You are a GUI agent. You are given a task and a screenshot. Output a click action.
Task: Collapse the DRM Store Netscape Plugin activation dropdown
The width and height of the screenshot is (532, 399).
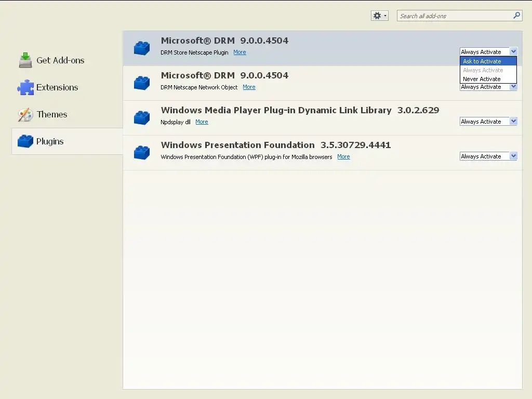[x=488, y=52]
